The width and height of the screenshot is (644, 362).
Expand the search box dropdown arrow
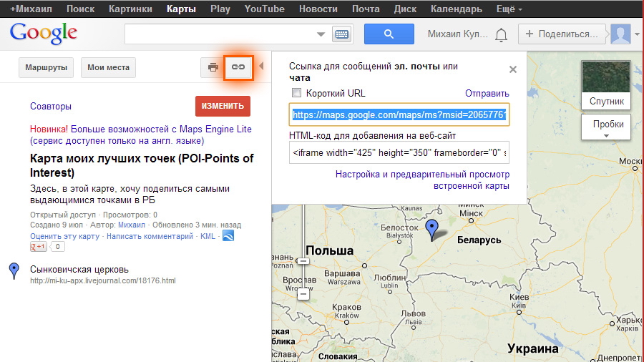321,34
